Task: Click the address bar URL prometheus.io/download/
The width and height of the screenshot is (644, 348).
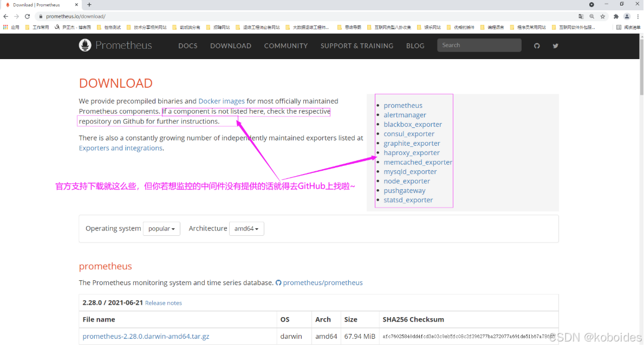Action: tap(76, 16)
